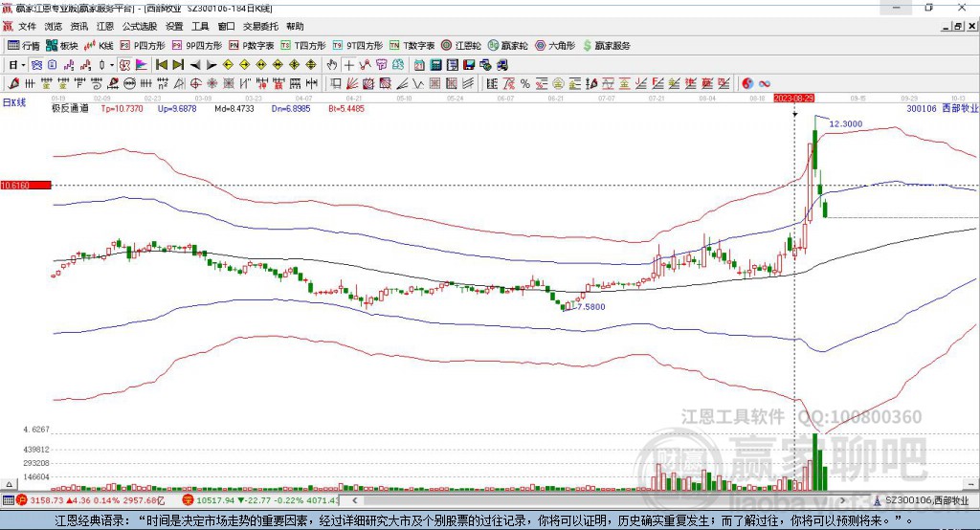Click the Bt=5.4485 value
Screen dimensions: 980x530
[346, 109]
